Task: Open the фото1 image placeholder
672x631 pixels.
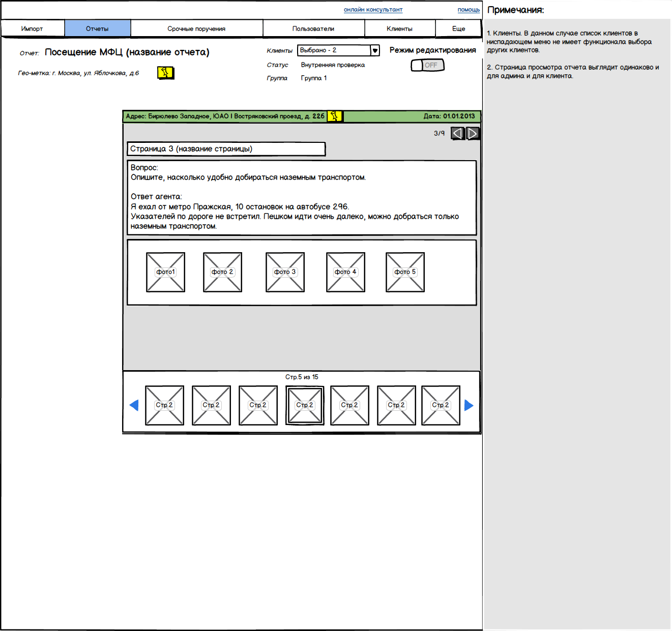Action: pos(165,273)
